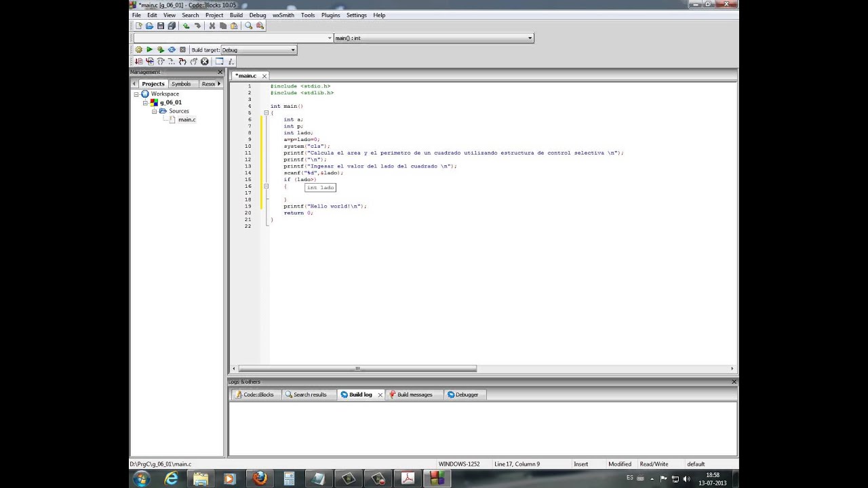Click the Build and run icon

pos(161,49)
